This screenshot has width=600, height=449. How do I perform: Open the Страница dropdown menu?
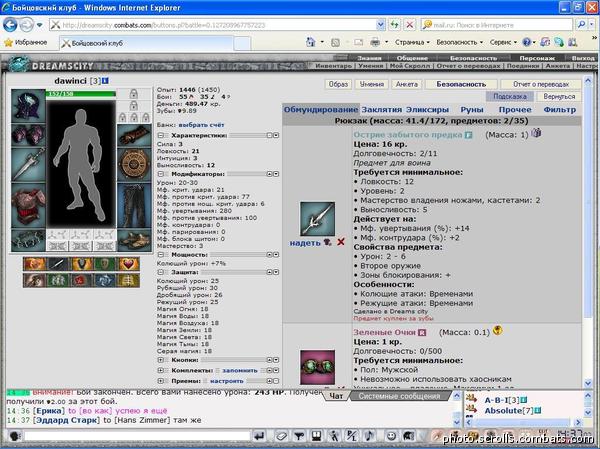pyautogui.click(x=412, y=42)
